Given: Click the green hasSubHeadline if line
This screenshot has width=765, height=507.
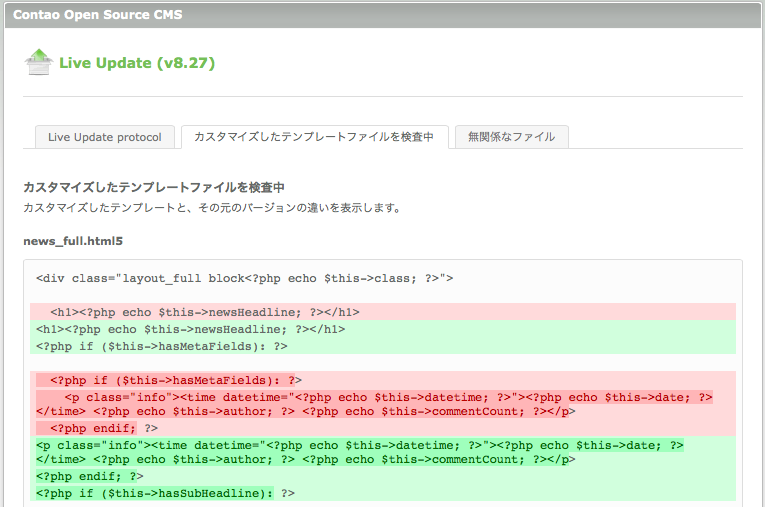Looking at the screenshot, I should pyautogui.click(x=383, y=493).
